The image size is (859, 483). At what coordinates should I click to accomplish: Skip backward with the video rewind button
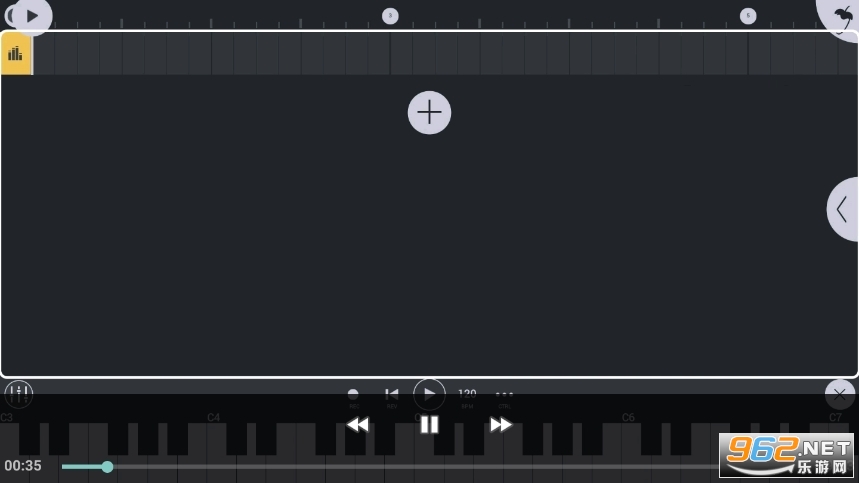coord(358,424)
